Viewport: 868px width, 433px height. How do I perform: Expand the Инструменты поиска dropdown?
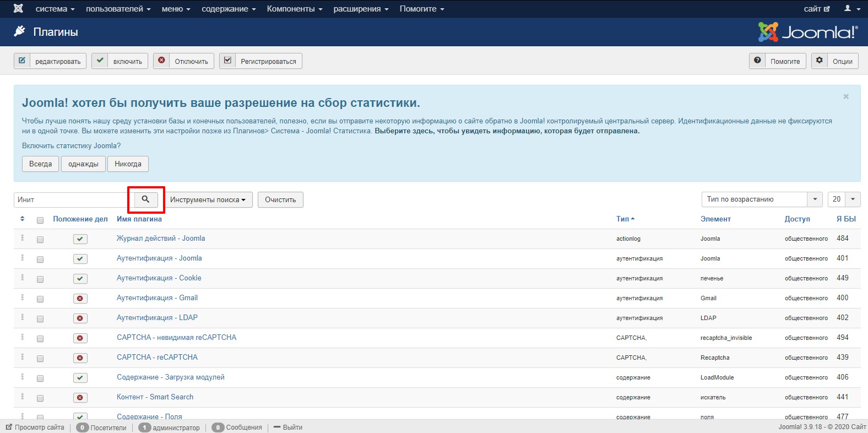tap(208, 199)
